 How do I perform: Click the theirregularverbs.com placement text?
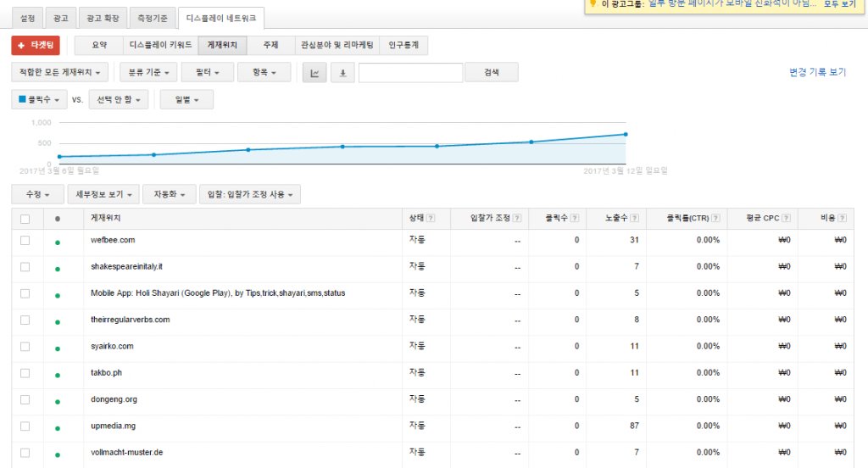130,320
